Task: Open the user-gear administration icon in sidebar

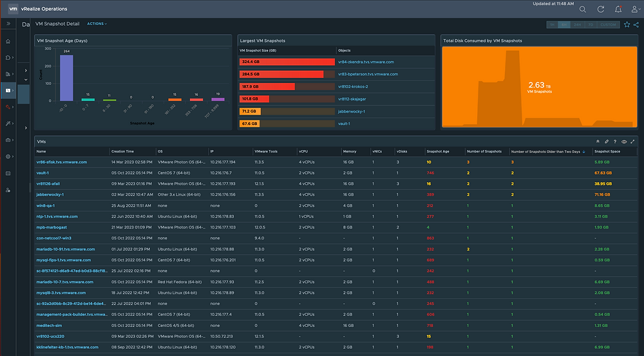Action: (8, 190)
